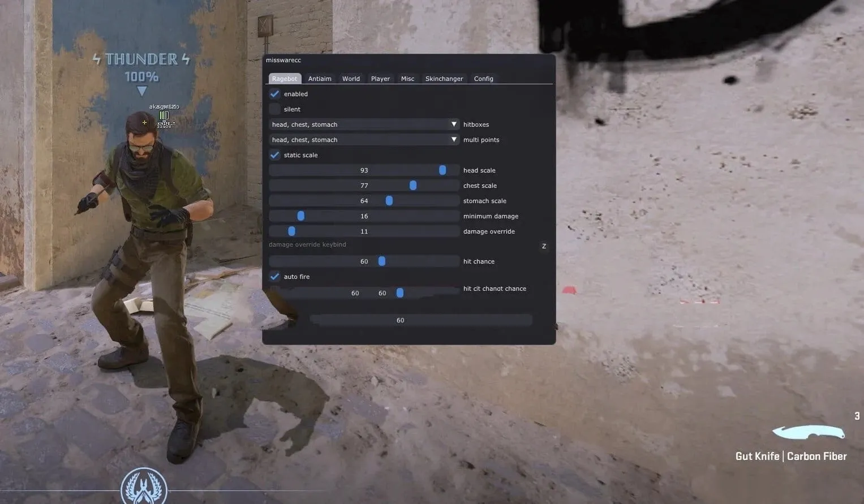Go to the Config tab
The width and height of the screenshot is (864, 504).
(x=483, y=79)
